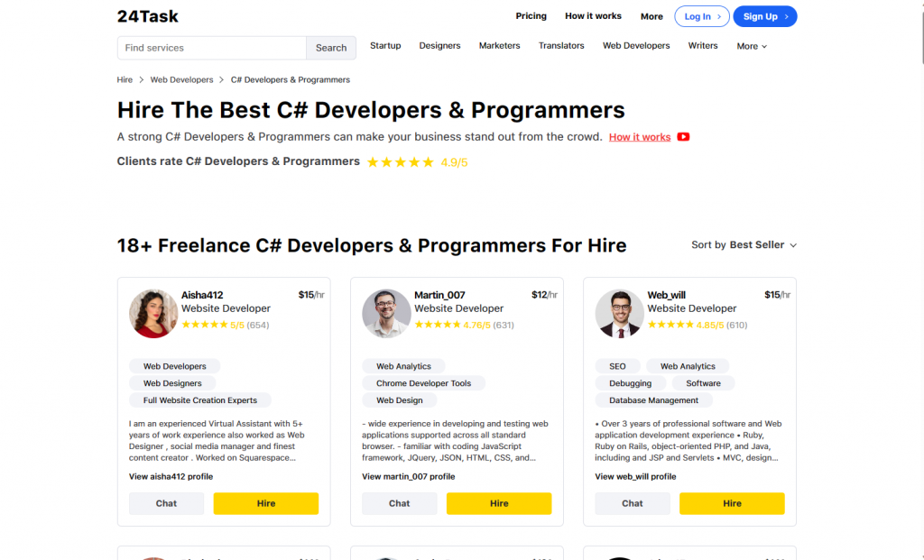Click the 24Task logo
924x560 pixels.
147,16
